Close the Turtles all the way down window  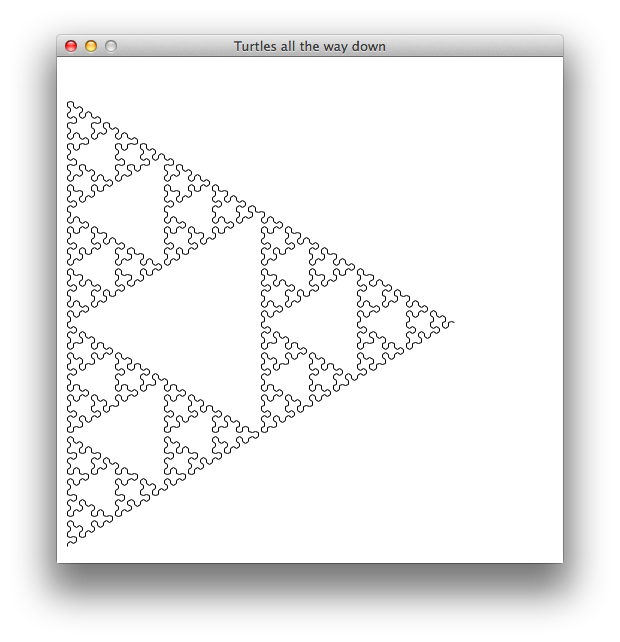[71, 46]
